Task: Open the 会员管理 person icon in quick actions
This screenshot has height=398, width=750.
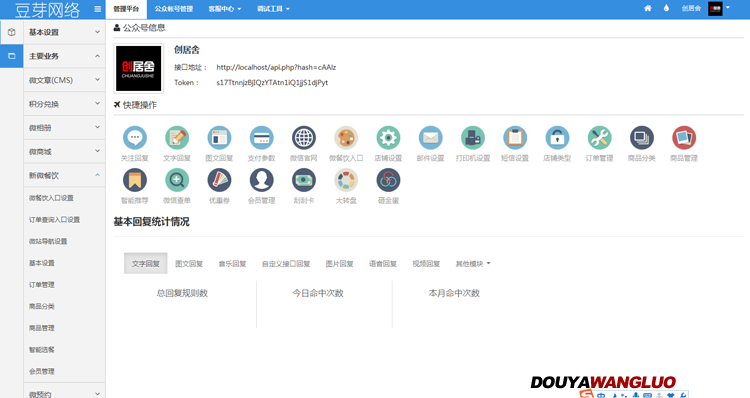Action: 262,180
